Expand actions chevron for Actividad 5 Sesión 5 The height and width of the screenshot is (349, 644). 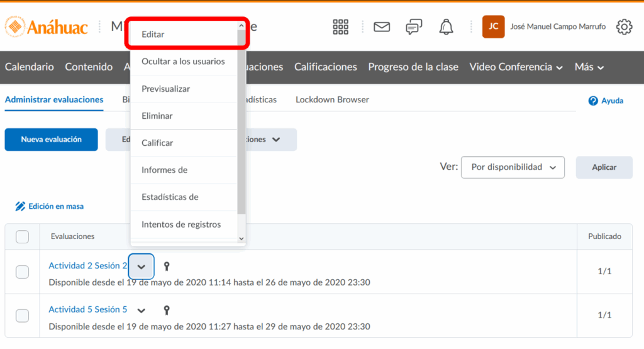pos(142,310)
